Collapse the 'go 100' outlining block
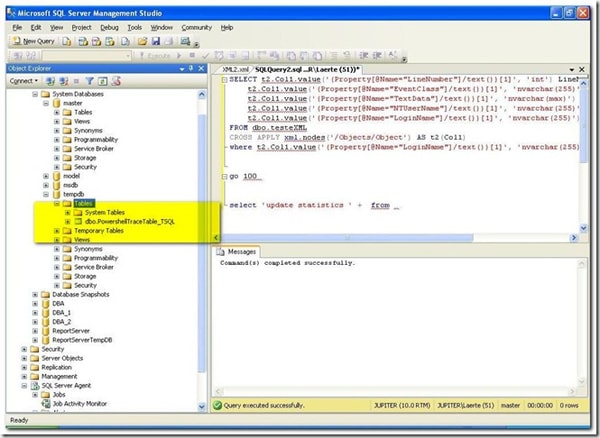600x438 pixels. 225,176
